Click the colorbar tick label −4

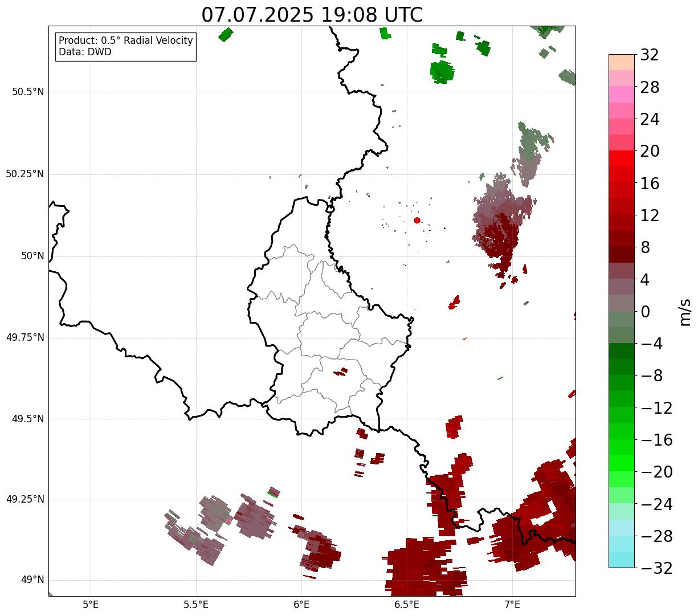pyautogui.click(x=651, y=344)
